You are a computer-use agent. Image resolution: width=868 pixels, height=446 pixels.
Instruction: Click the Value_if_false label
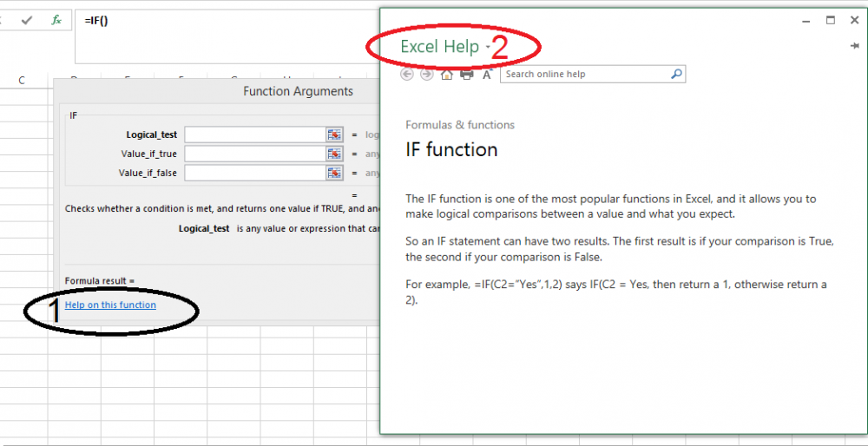(148, 174)
